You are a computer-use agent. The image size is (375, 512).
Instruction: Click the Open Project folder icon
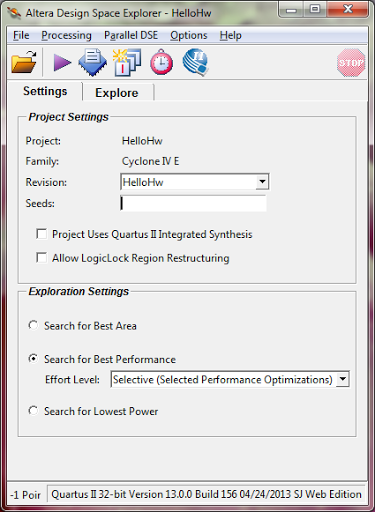[x=24, y=62]
